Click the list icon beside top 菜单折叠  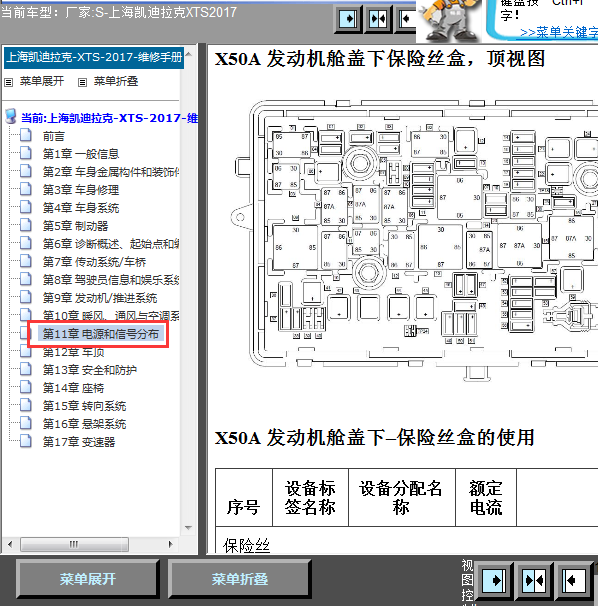[x=82, y=82]
